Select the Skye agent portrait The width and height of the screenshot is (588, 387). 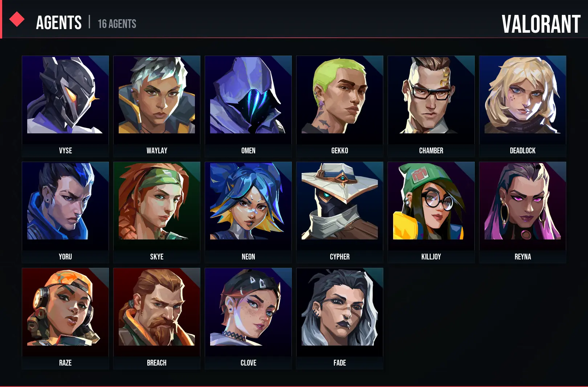tap(157, 212)
